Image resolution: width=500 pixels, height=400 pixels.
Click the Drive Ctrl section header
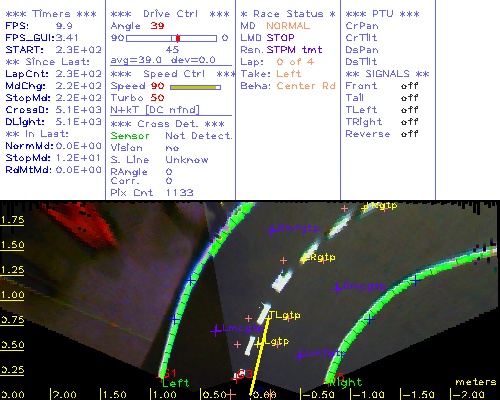170,14
